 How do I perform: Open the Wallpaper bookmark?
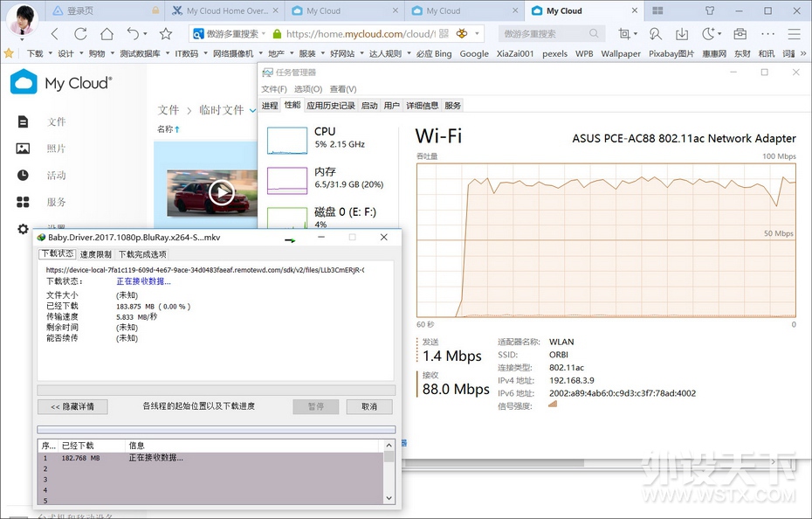pos(621,53)
